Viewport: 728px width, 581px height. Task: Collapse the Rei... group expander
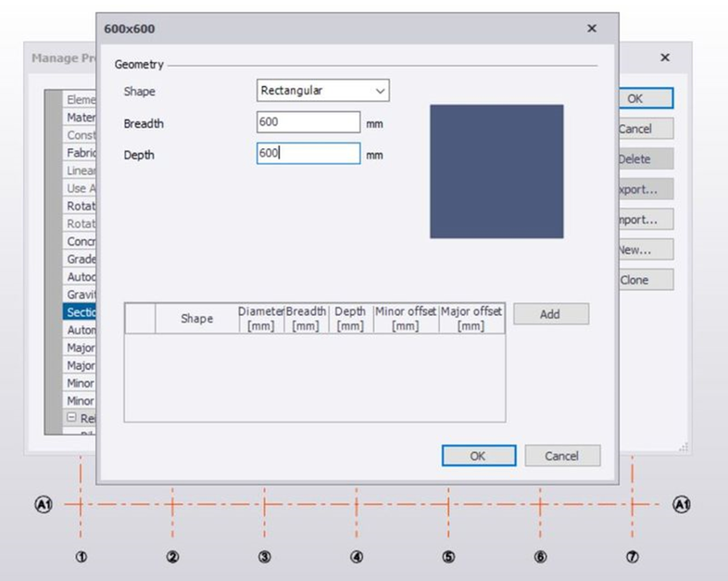(x=71, y=418)
